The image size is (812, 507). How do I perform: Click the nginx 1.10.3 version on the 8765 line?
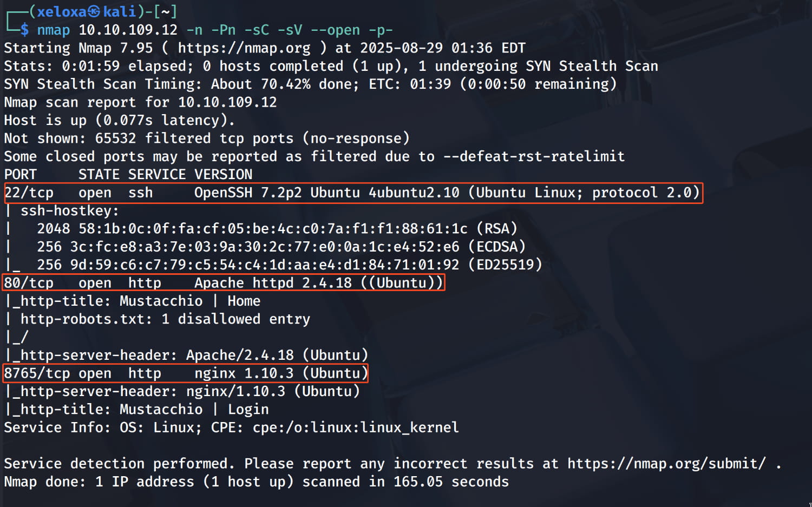click(244, 373)
